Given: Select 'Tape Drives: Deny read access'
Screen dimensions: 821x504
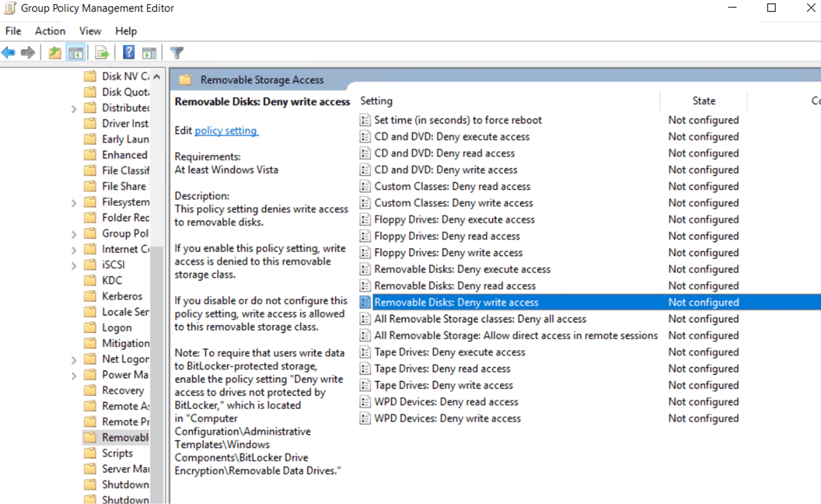Looking at the screenshot, I should pyautogui.click(x=442, y=369).
